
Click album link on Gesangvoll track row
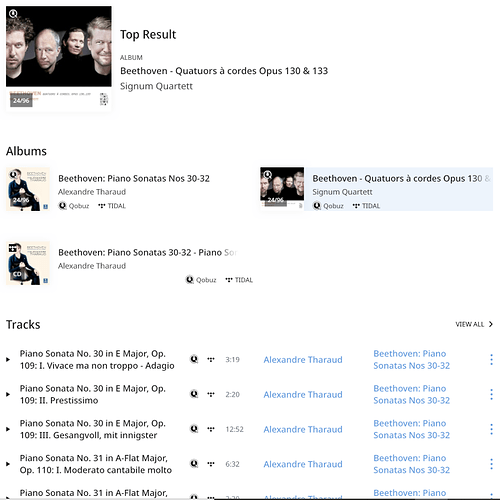[411, 429]
